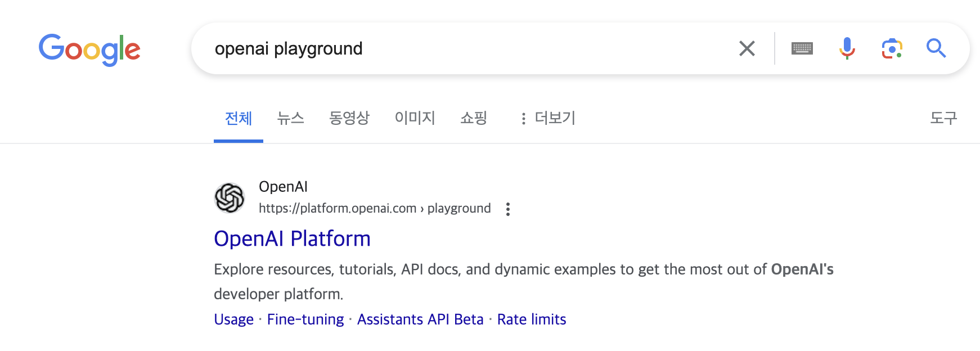The image size is (980, 351).
Task: Switch to the 동영상 tab
Action: tap(349, 118)
